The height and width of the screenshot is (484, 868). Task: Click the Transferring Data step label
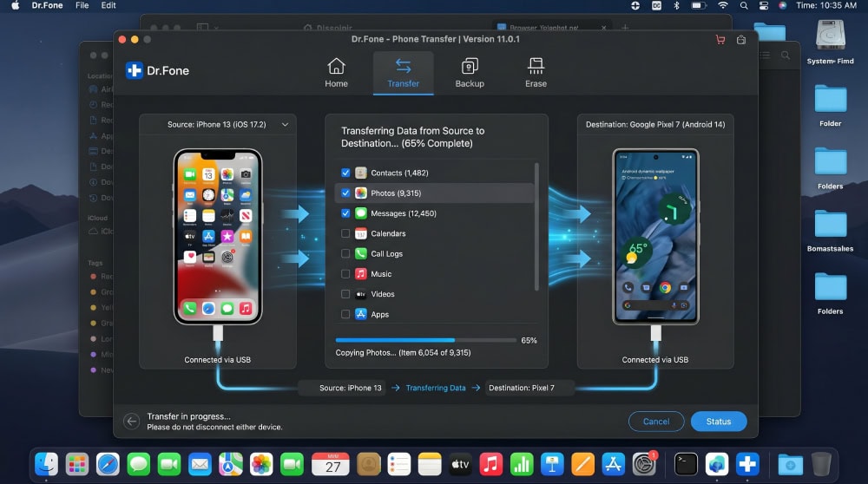[x=436, y=388]
